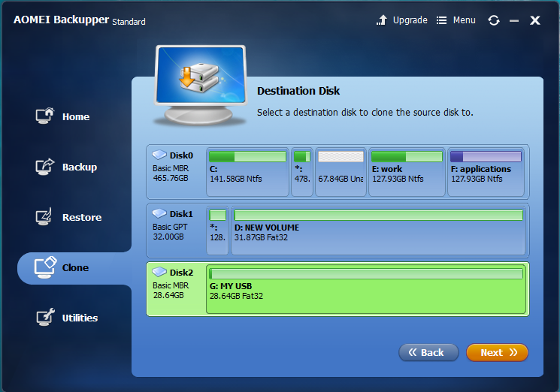560x392 pixels.
Task: Click the Restore sidebar icon
Action: pos(44,216)
